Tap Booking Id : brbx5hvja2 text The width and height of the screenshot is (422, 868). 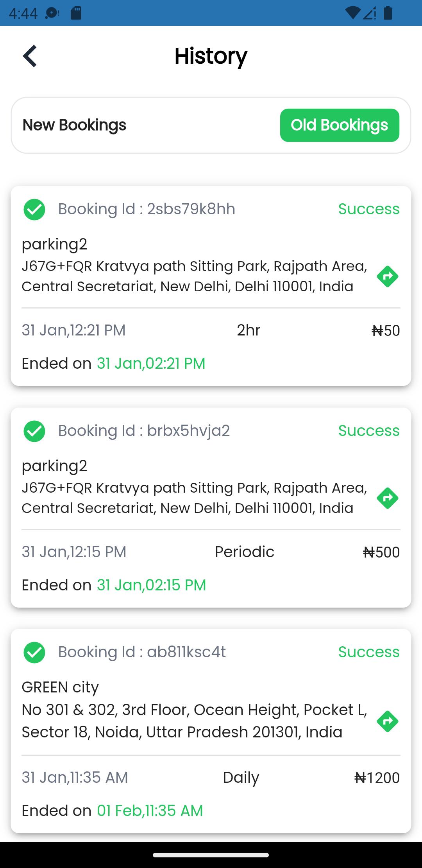tap(144, 430)
